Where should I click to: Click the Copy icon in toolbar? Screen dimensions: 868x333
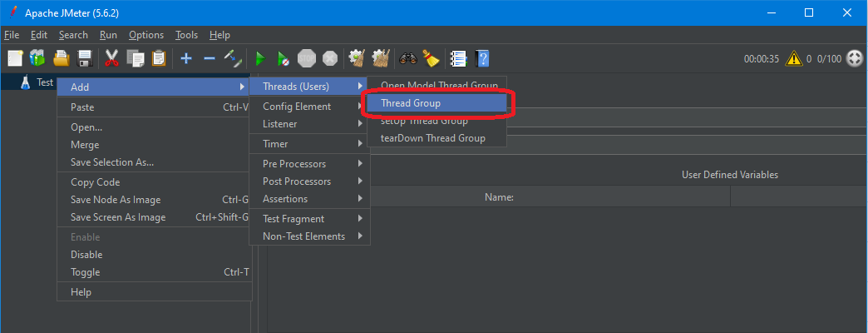coord(135,57)
